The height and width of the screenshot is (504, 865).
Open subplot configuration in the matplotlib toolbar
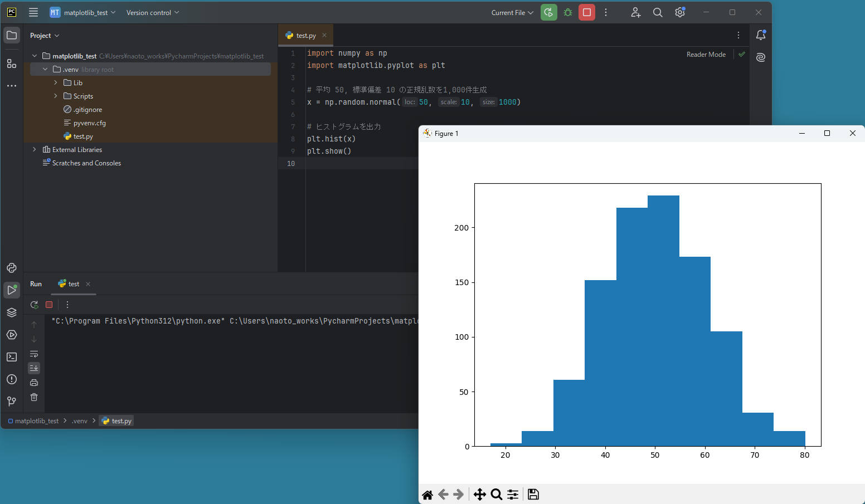(x=512, y=494)
